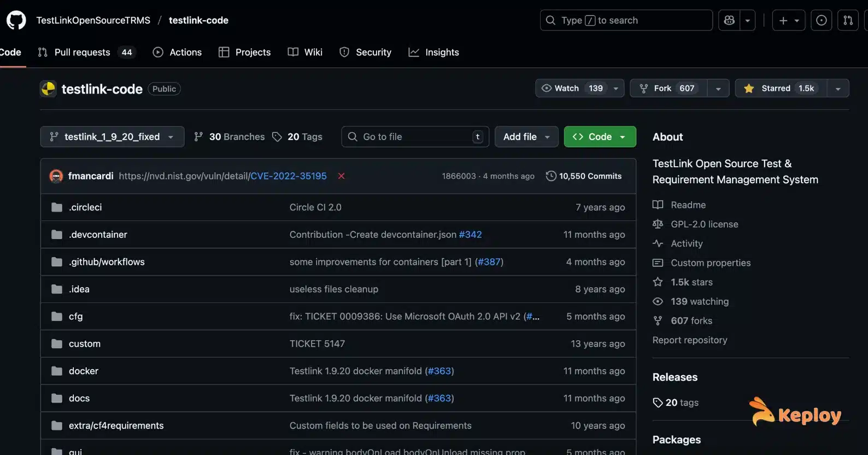Click fmancardi's avatar in commit row
The height and width of the screenshot is (455, 868).
coord(56,176)
